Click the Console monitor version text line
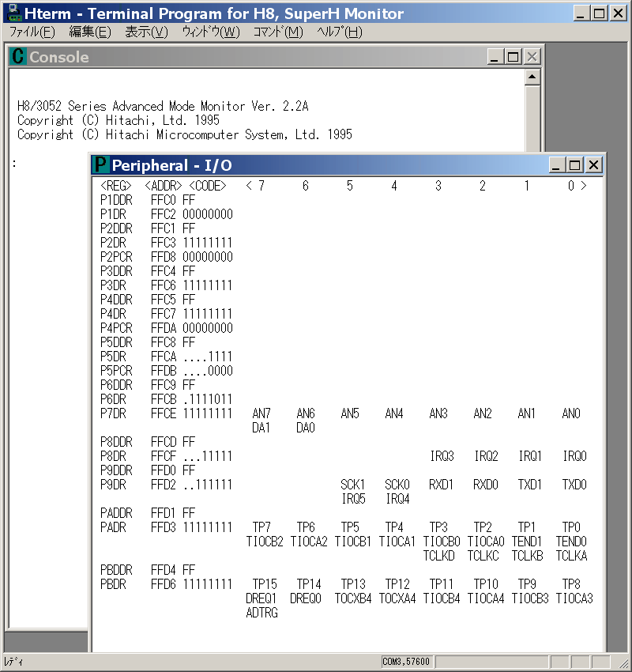The width and height of the screenshot is (632, 672). click(x=163, y=106)
